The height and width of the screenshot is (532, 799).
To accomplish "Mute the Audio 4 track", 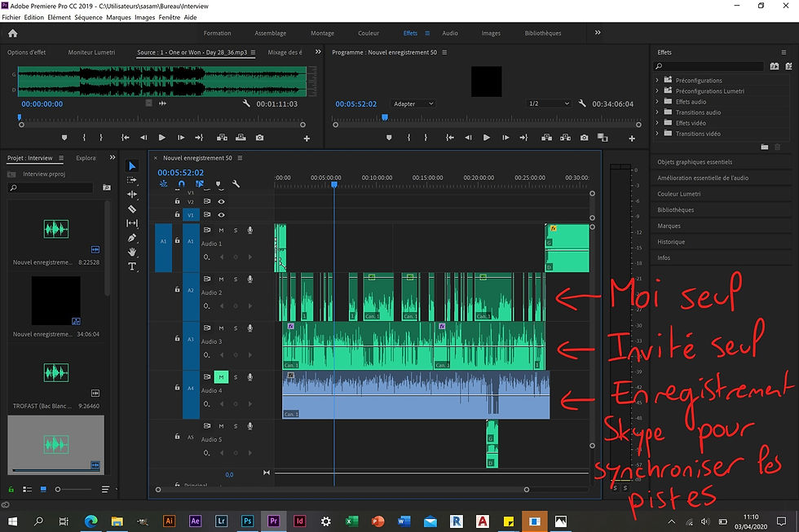I will coord(221,377).
